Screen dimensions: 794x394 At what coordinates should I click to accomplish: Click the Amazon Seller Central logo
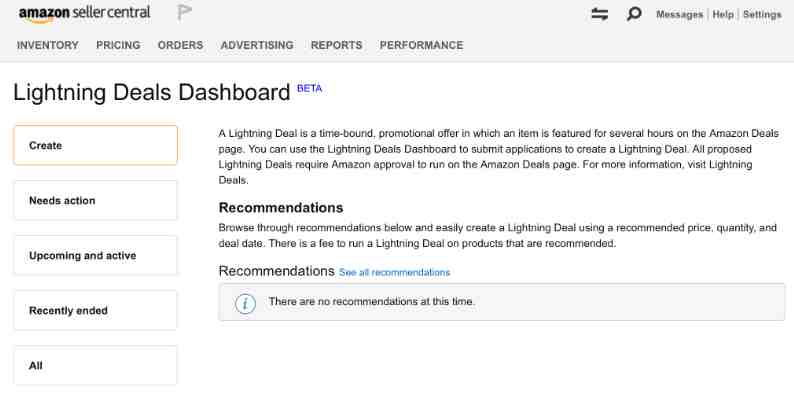point(85,14)
